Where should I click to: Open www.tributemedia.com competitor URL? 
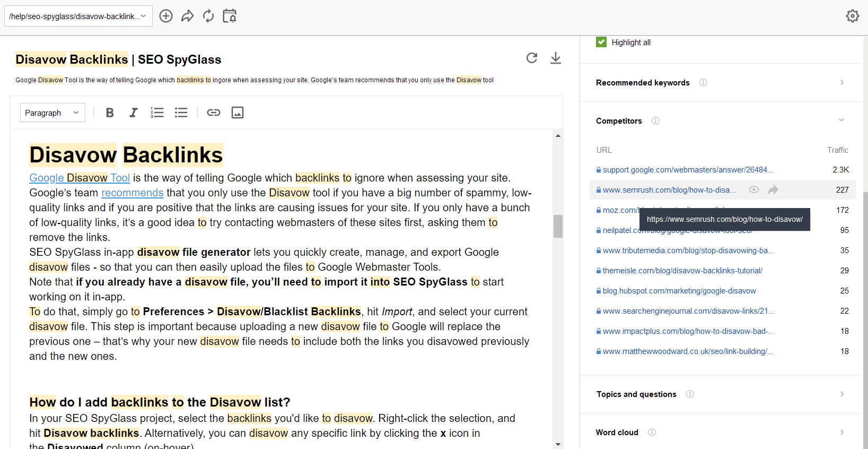[x=688, y=251]
